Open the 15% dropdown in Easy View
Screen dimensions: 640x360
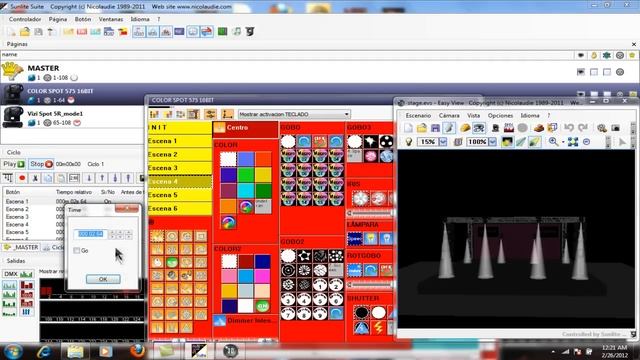443,142
